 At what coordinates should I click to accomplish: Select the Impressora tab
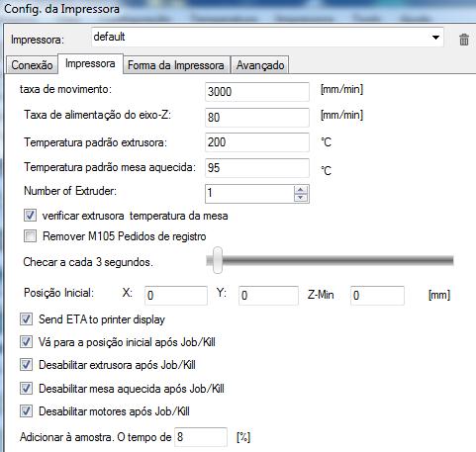pyautogui.click(x=90, y=63)
